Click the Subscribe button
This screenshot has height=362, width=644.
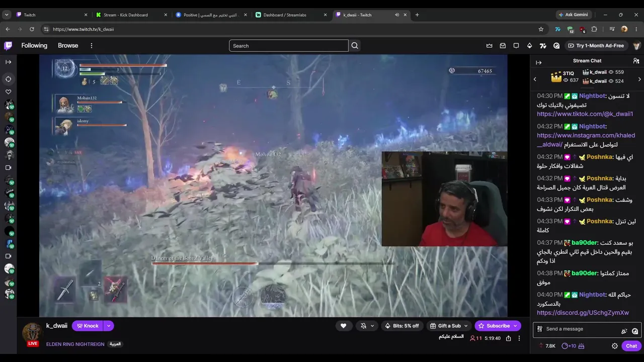click(498, 326)
